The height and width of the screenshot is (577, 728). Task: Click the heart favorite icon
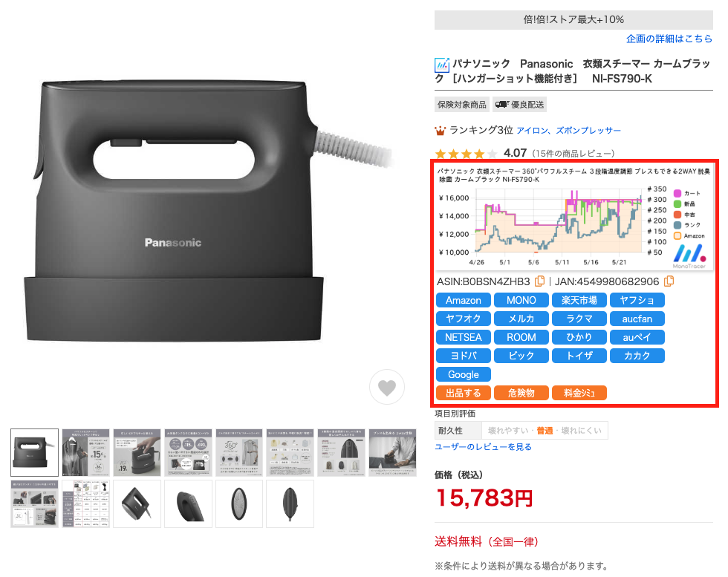click(387, 387)
